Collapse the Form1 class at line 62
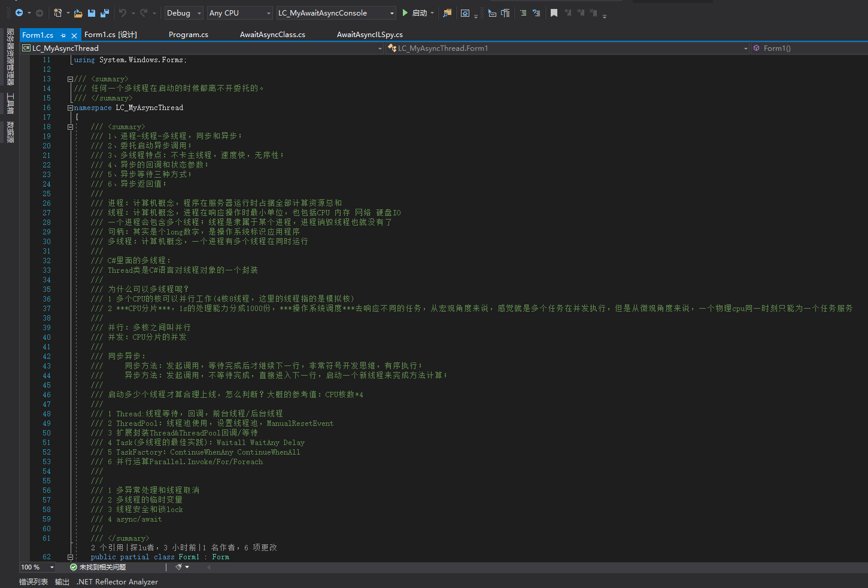868x588 pixels. [70, 557]
